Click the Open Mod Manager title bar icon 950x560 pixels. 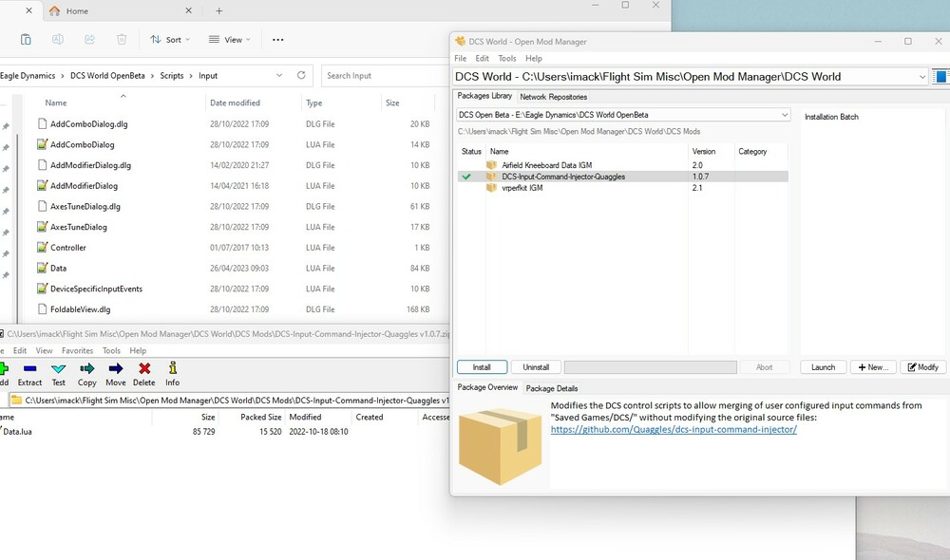point(460,41)
